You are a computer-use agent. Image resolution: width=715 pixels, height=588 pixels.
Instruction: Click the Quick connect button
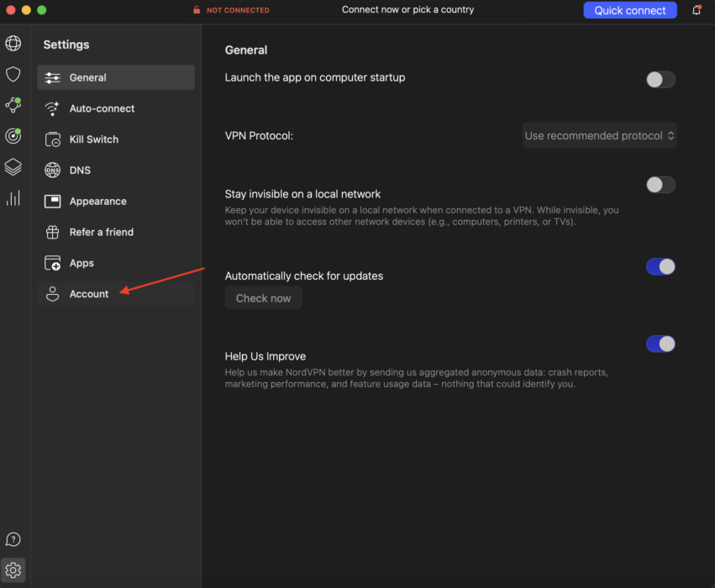[x=629, y=9]
